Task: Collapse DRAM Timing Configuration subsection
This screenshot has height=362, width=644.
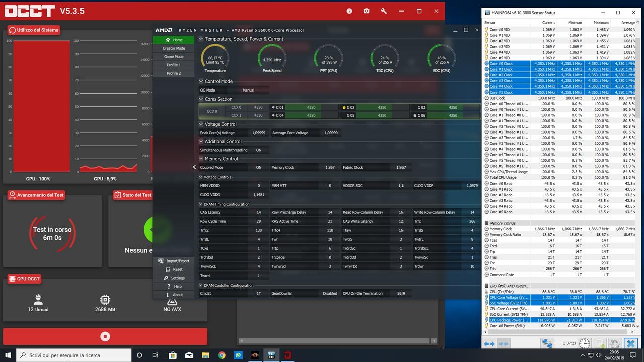Action: click(x=201, y=204)
